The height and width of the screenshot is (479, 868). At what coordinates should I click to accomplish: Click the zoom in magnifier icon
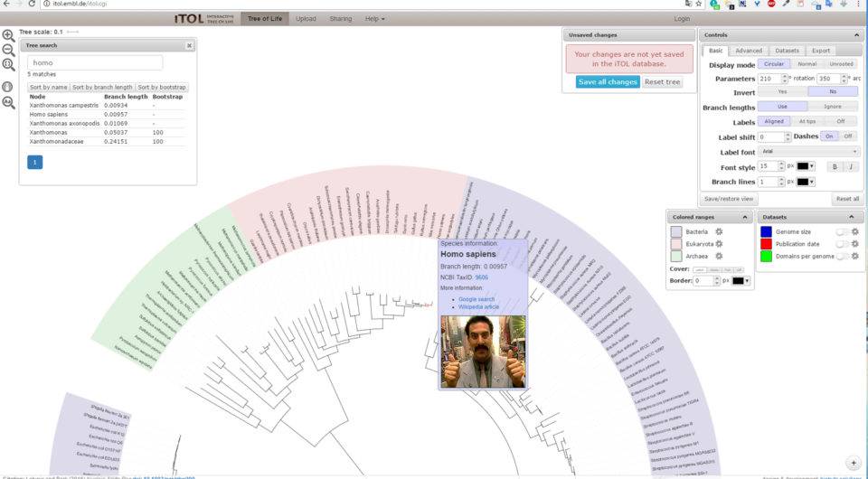8,35
